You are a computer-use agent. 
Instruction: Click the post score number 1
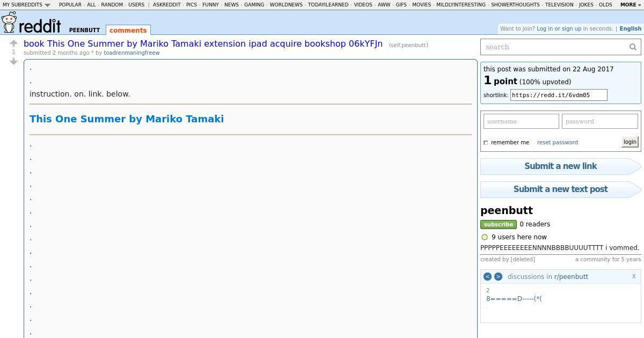click(x=13, y=53)
